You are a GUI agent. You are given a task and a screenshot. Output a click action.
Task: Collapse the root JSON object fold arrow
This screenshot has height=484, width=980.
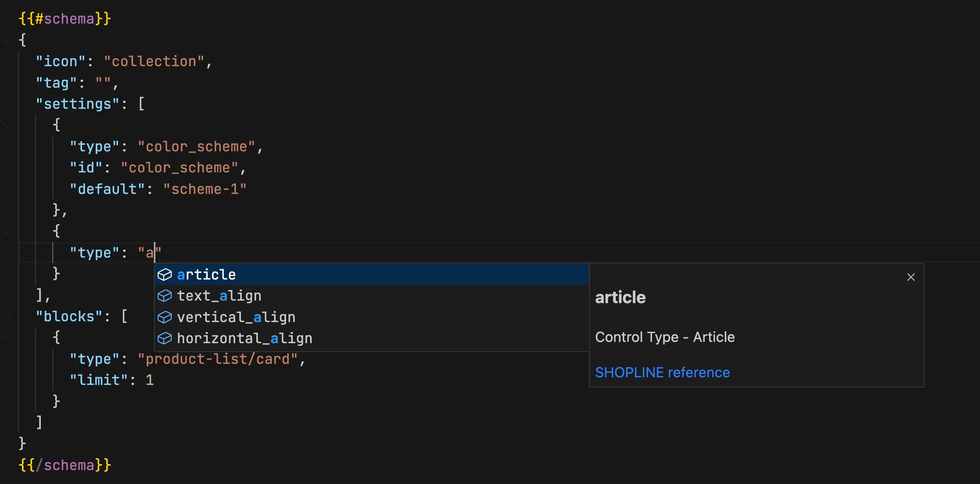(7, 40)
